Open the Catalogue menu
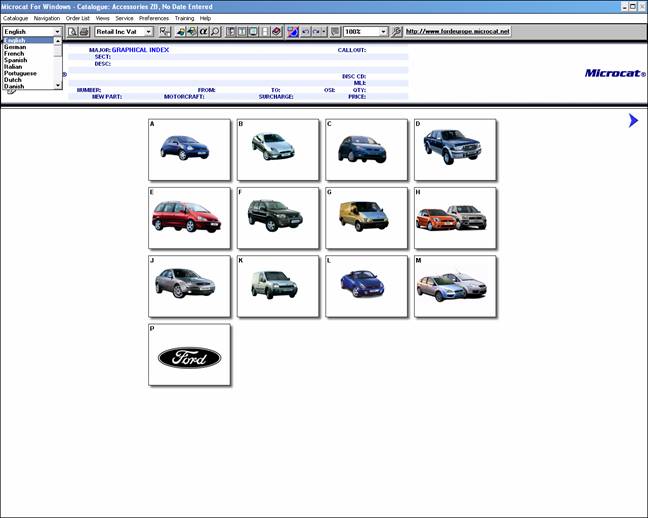The image size is (648, 518). pyautogui.click(x=15, y=18)
